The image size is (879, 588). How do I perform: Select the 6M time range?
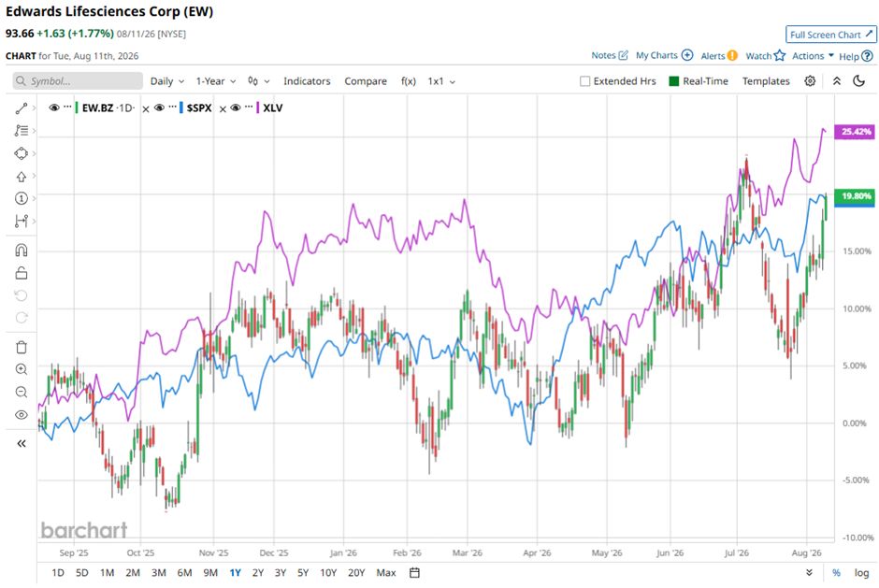click(x=184, y=572)
